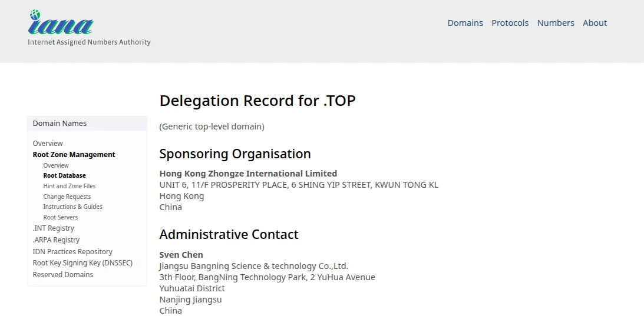
Task: Click Hong Kong Zhongze International Limited text
Action: 248,174
